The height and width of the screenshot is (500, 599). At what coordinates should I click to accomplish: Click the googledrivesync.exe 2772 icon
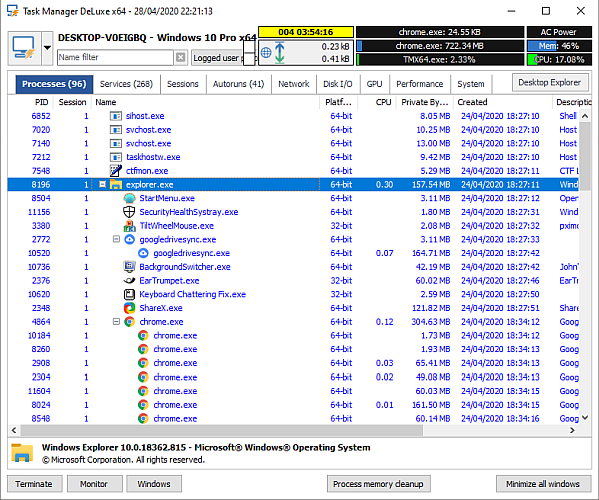130,239
